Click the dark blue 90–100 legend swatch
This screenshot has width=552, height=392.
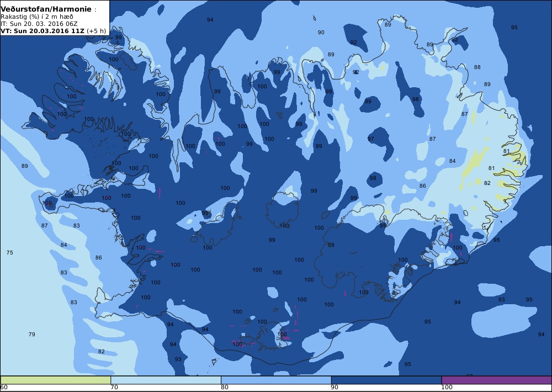click(x=386, y=380)
